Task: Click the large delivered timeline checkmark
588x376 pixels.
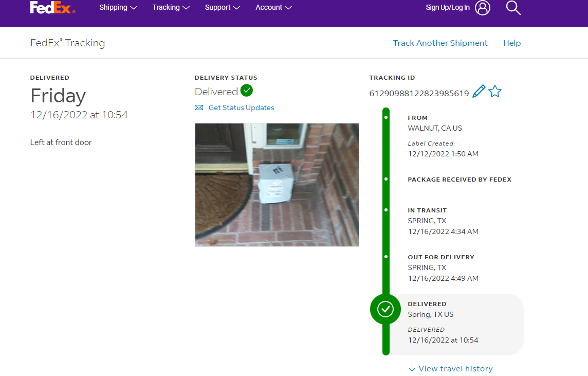Action: pyautogui.click(x=385, y=309)
